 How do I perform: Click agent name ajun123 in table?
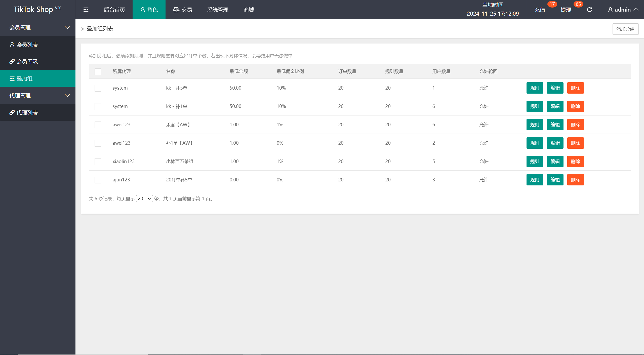121,180
